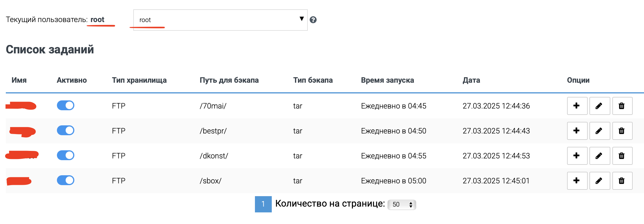Image resolution: width=644 pixels, height=224 pixels.
Task: Open the help question mark icon
Action: click(x=313, y=20)
